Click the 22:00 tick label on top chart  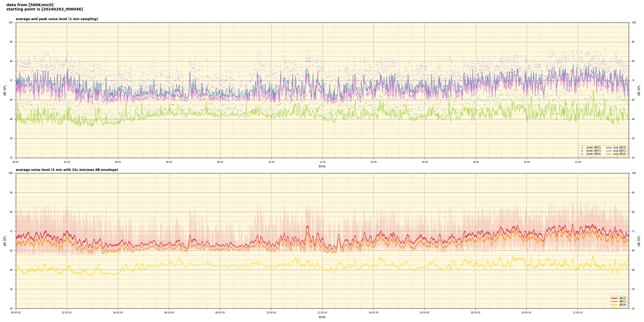pos(578,162)
